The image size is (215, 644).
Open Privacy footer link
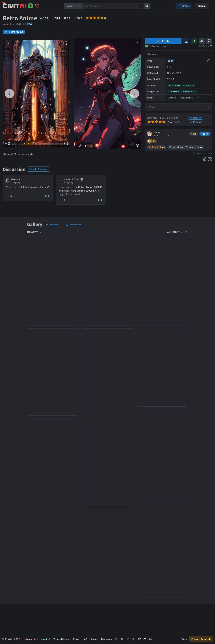77,639
